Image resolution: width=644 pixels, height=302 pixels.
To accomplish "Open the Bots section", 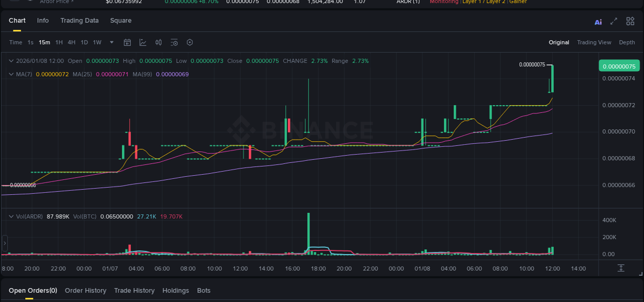I will click(204, 290).
